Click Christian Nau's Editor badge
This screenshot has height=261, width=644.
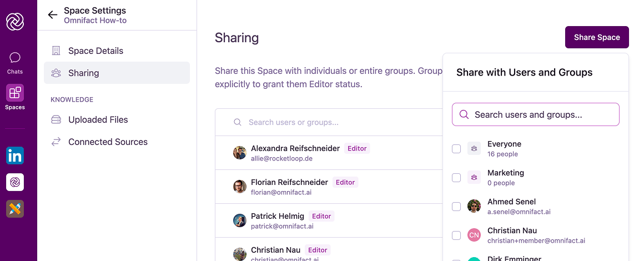[318, 250]
